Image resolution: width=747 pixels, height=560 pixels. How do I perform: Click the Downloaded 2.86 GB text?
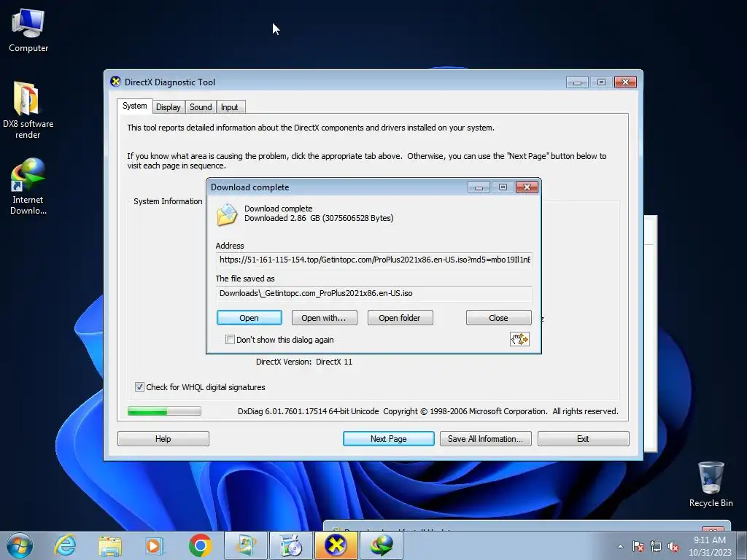pyautogui.click(x=319, y=218)
